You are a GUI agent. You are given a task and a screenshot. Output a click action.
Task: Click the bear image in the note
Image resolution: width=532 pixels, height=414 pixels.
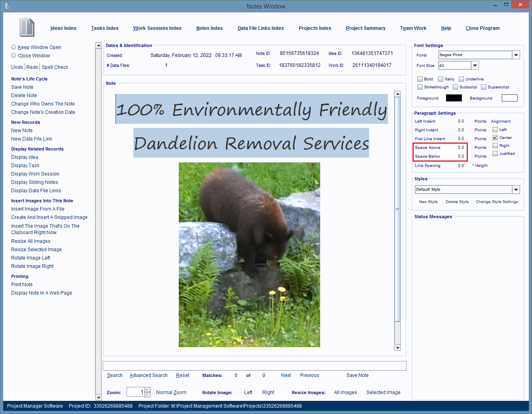coord(249,255)
